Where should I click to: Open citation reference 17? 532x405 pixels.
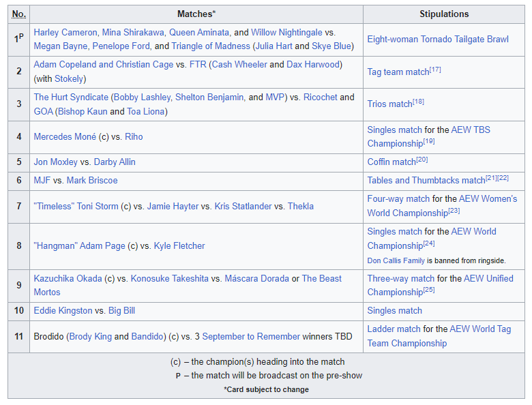point(435,70)
